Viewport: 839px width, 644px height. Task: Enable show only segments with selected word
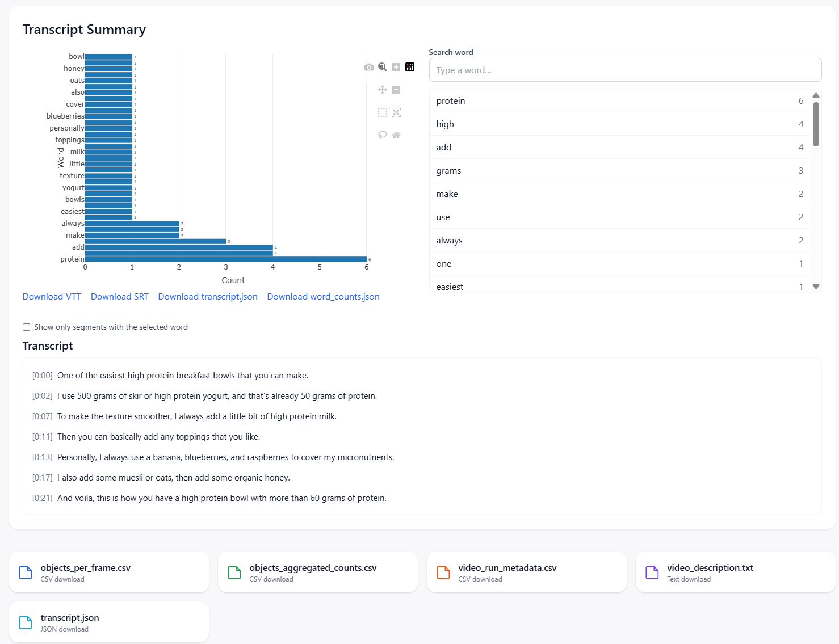[27, 327]
